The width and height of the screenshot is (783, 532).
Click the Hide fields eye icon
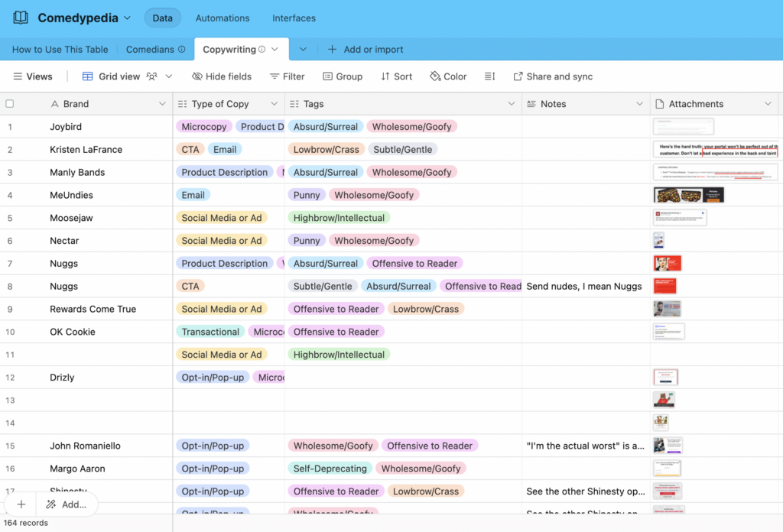[197, 76]
